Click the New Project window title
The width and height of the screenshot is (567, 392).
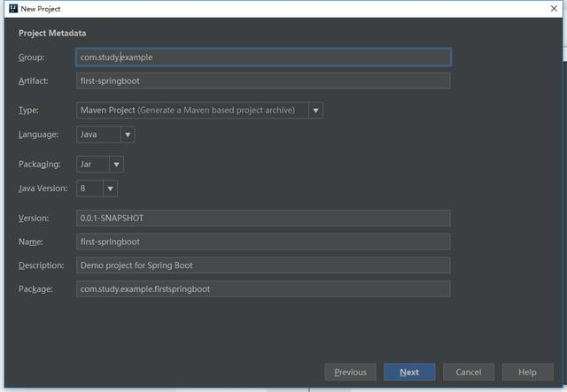click(x=41, y=9)
